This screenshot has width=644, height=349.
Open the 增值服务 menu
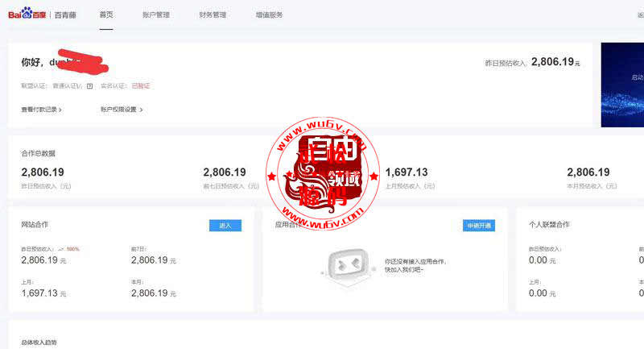pyautogui.click(x=269, y=15)
